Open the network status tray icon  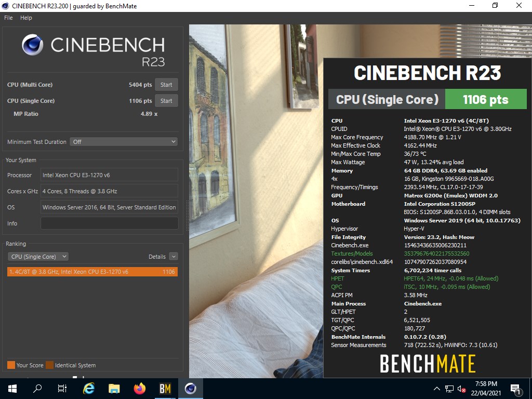(x=449, y=389)
